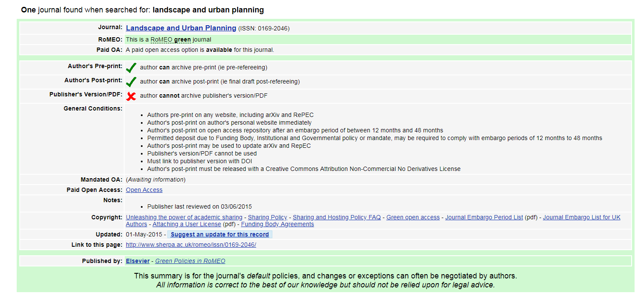
Task: Click the green checkmark beside Author's Pre-print
Action: click(131, 68)
